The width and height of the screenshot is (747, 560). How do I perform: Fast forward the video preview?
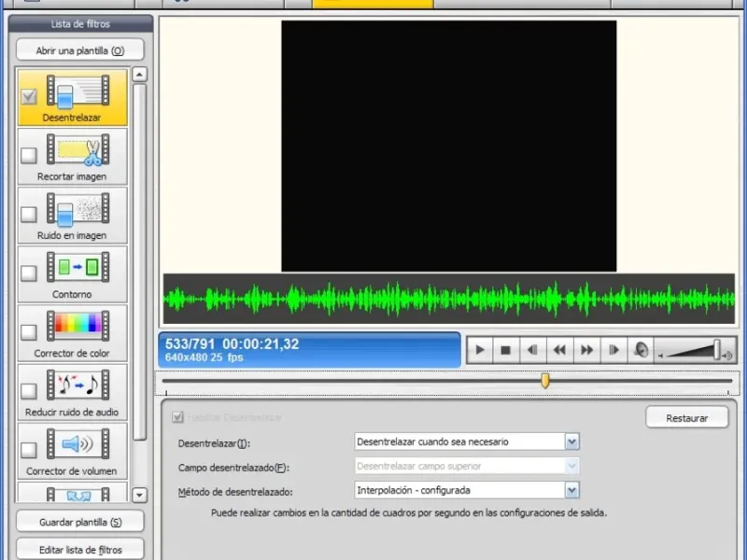pos(587,351)
